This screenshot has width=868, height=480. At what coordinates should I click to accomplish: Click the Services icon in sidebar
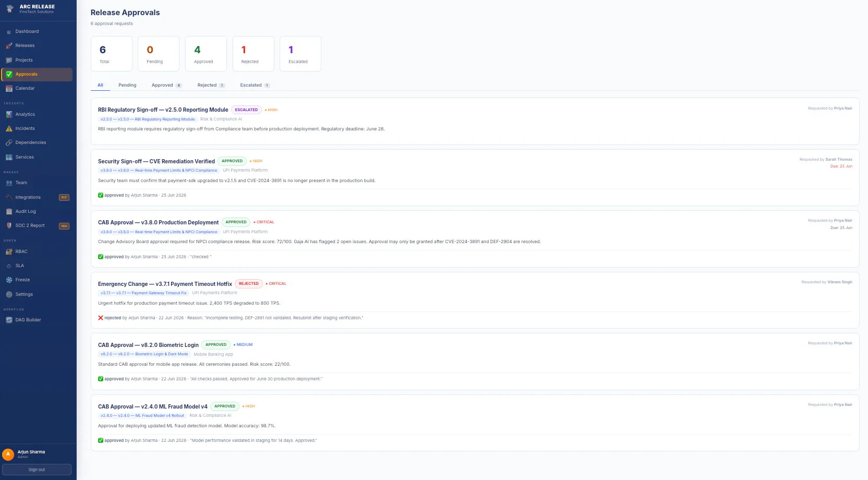click(9, 157)
